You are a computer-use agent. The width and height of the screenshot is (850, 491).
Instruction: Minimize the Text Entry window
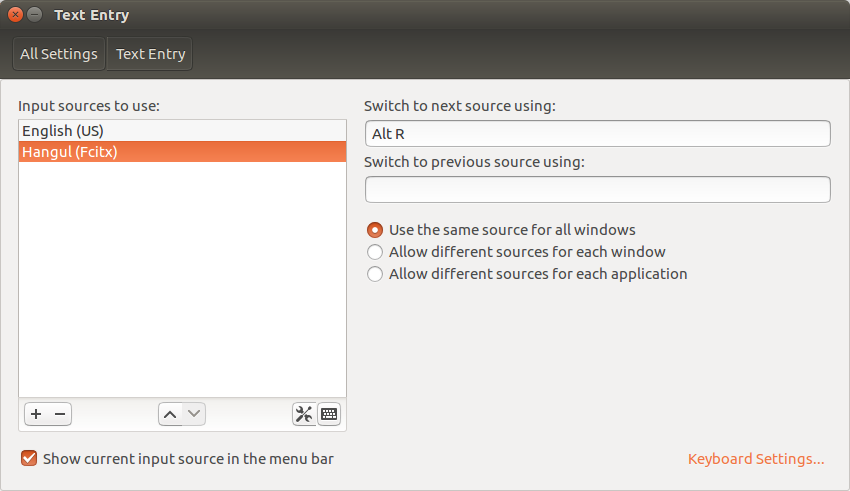[35, 15]
